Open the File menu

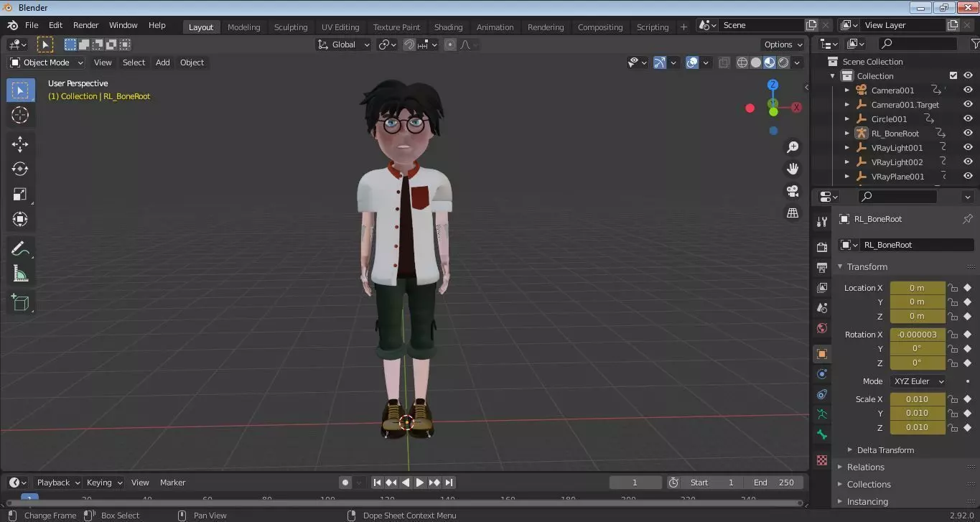(x=32, y=25)
